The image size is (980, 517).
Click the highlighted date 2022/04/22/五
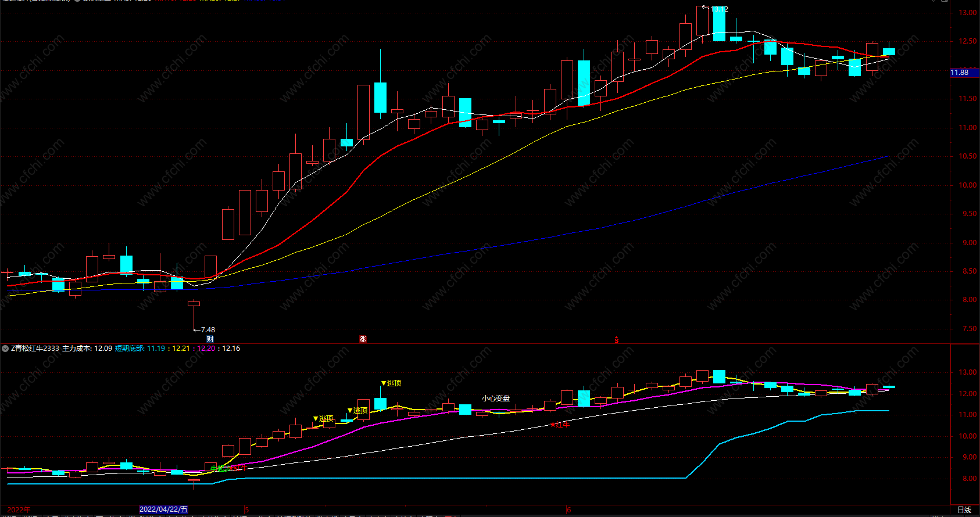tap(164, 509)
